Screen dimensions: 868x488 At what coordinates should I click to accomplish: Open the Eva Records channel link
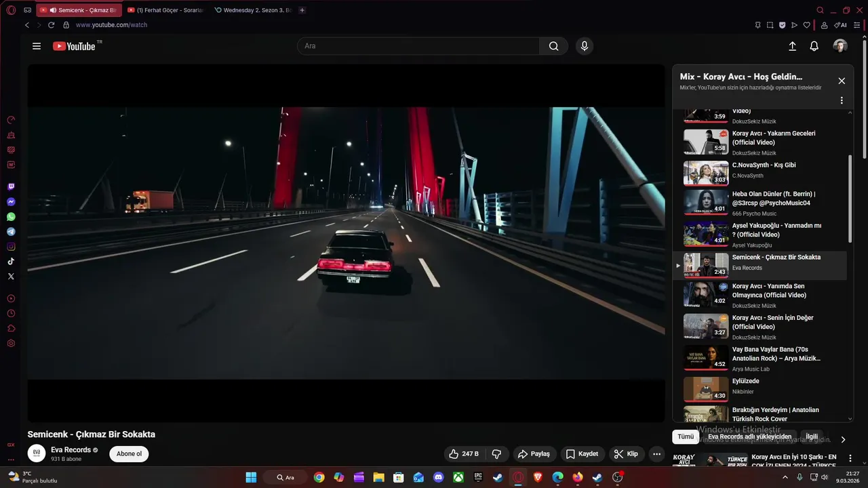coord(71,450)
